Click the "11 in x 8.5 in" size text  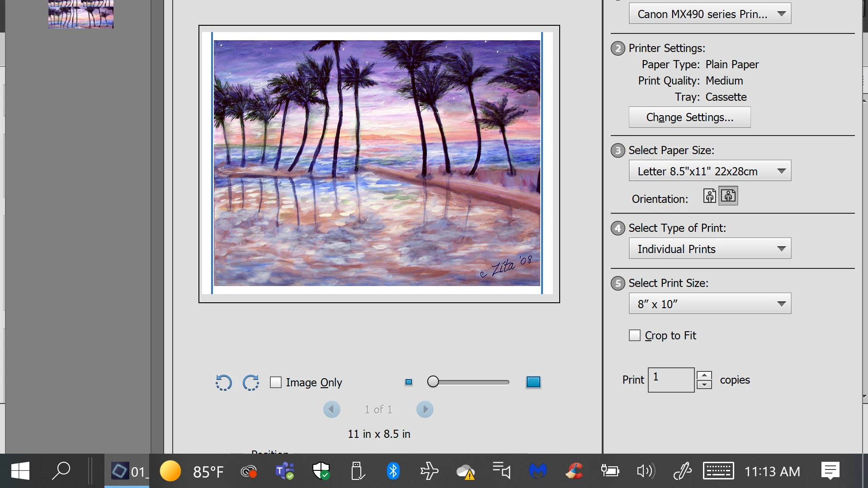pyautogui.click(x=379, y=434)
